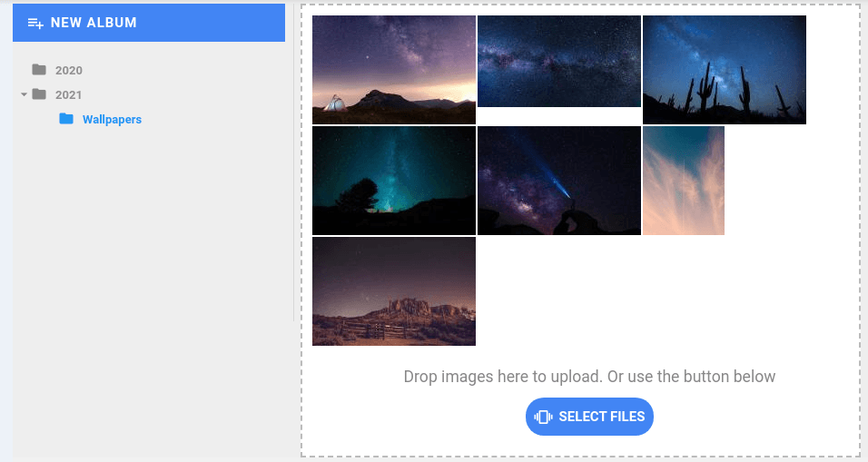This screenshot has width=868, height=462.
Task: Click the 2020 folder icon
Action: point(39,70)
